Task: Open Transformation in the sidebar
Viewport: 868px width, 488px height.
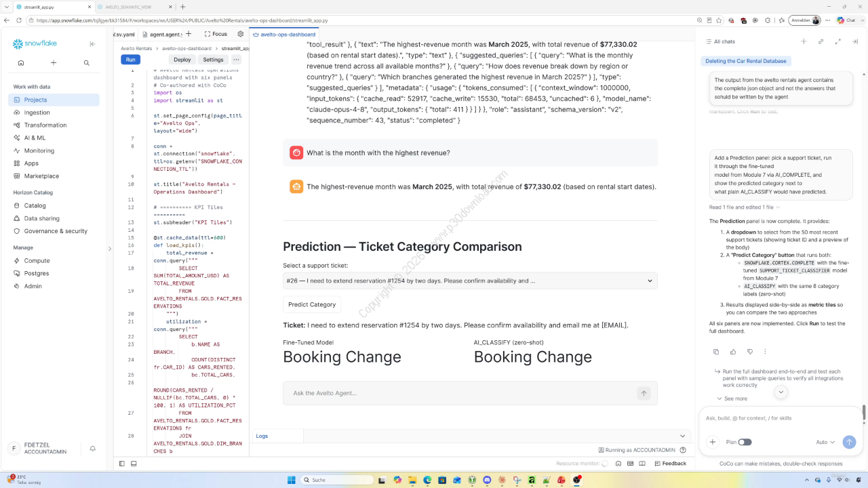Action: (54, 125)
